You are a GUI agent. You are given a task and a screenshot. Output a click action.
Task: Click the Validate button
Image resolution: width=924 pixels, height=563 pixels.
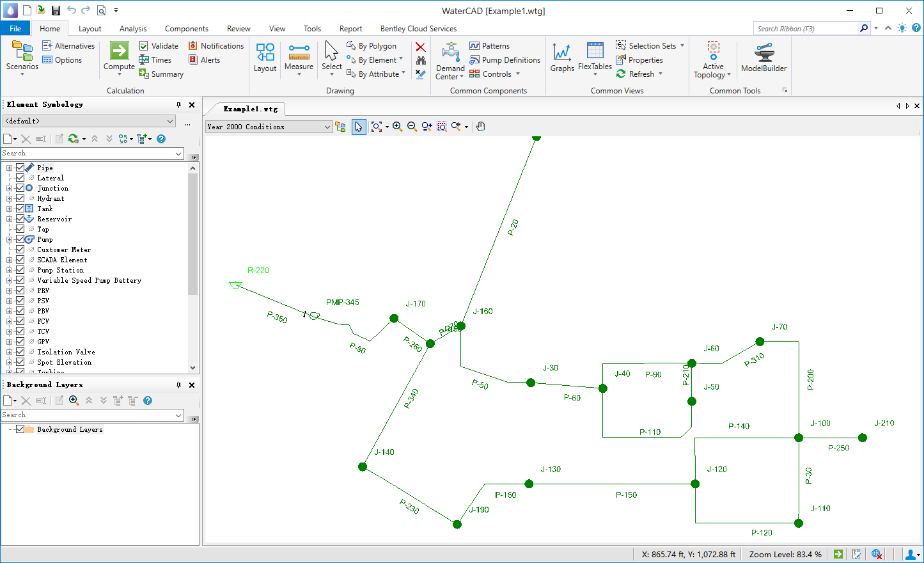click(x=159, y=46)
